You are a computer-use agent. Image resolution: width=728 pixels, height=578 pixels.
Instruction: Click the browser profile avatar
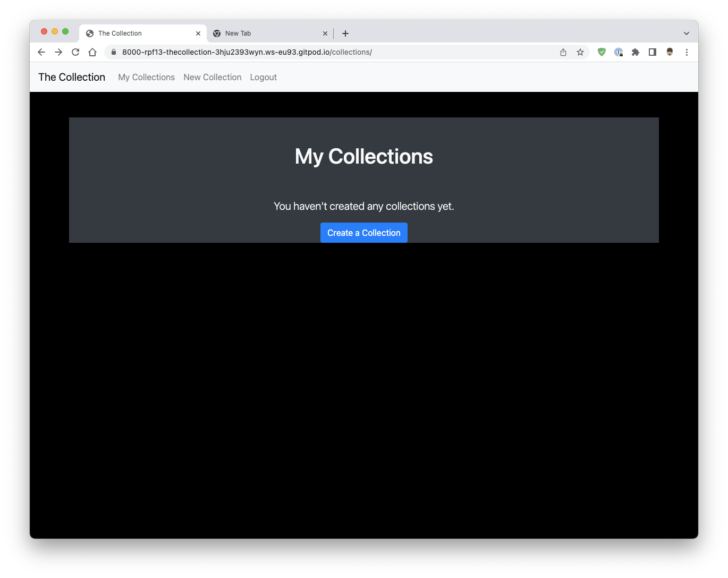(669, 52)
